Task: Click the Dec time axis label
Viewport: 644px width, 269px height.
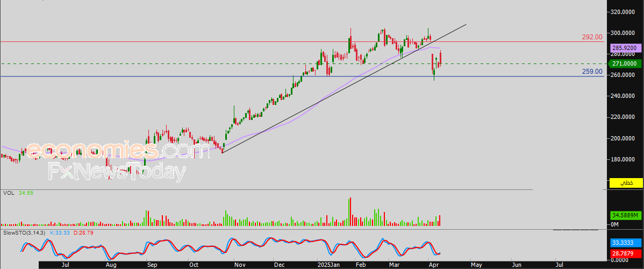Action: [x=280, y=265]
